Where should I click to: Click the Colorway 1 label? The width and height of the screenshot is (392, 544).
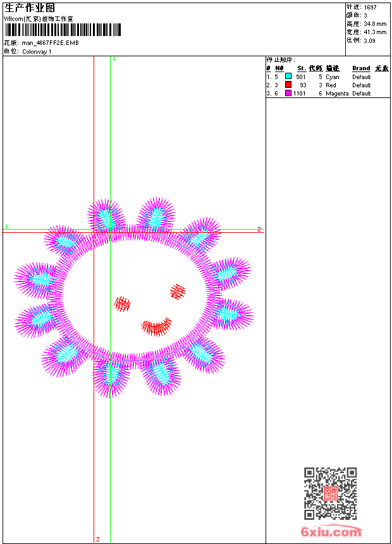point(37,52)
